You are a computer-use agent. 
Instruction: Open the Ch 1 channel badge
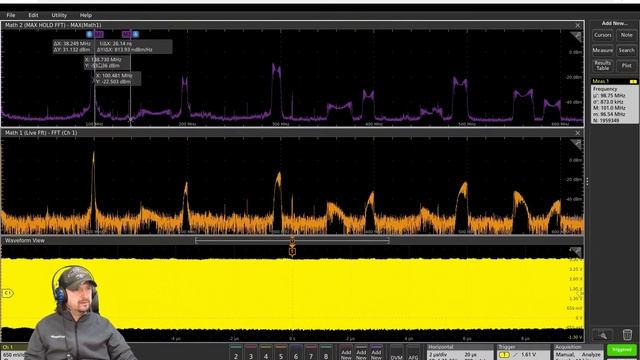pyautogui.click(x=13, y=351)
